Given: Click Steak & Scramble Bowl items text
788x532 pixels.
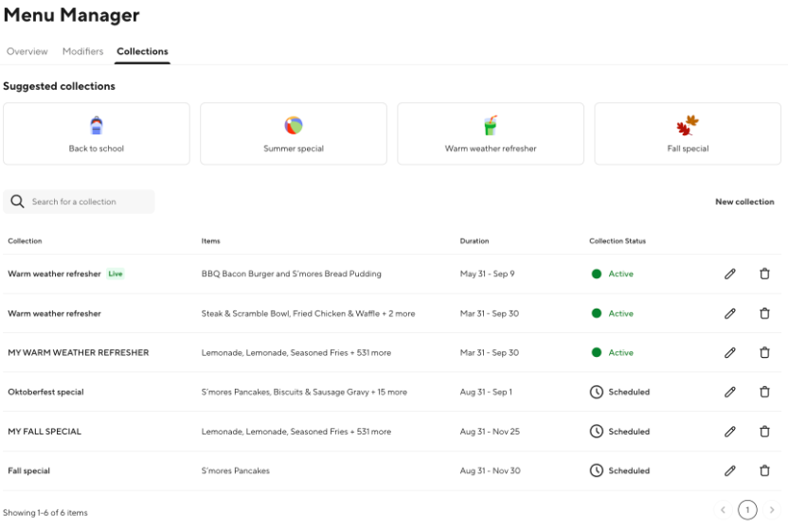Looking at the screenshot, I should (308, 313).
